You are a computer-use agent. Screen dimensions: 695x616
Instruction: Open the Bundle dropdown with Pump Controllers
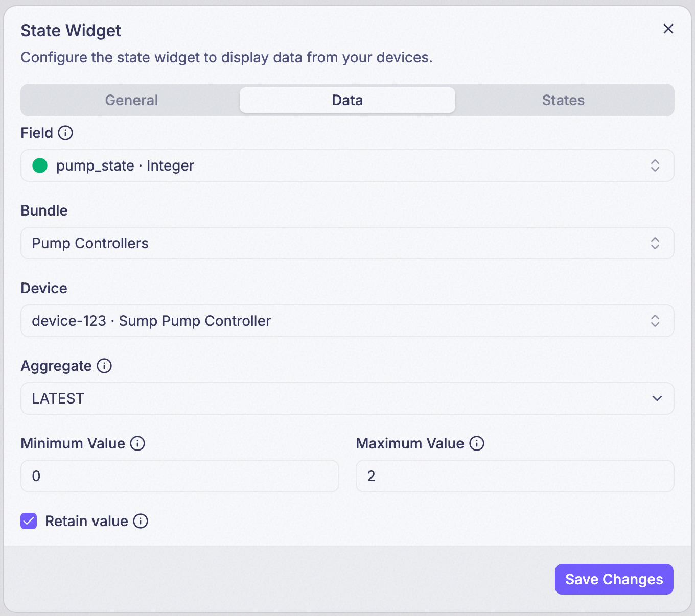coord(347,243)
